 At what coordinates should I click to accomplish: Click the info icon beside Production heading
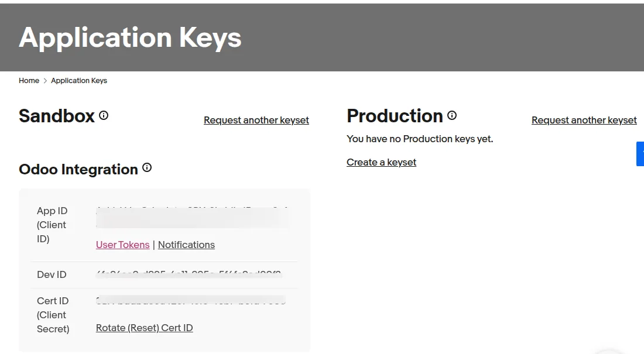pos(452,115)
